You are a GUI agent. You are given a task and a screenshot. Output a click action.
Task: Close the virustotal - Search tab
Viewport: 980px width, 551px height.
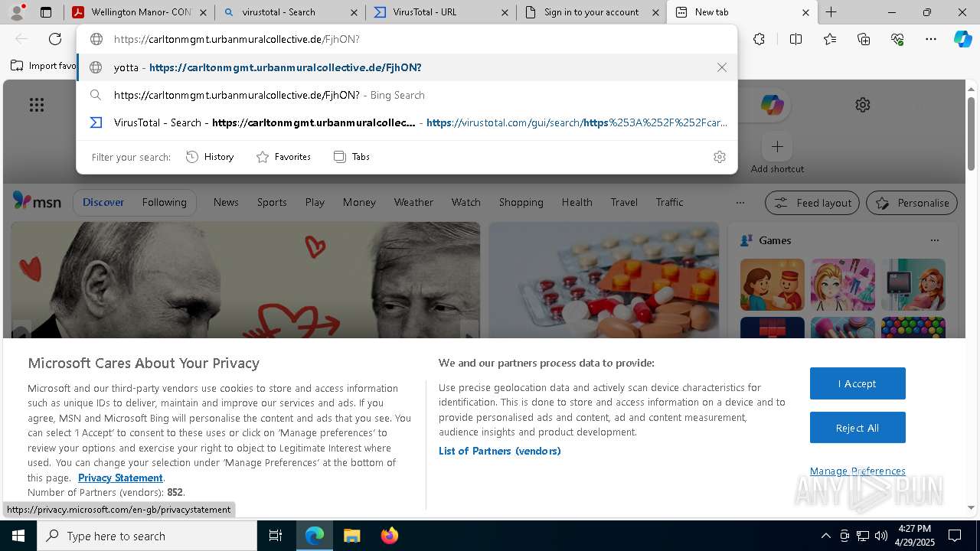353,12
